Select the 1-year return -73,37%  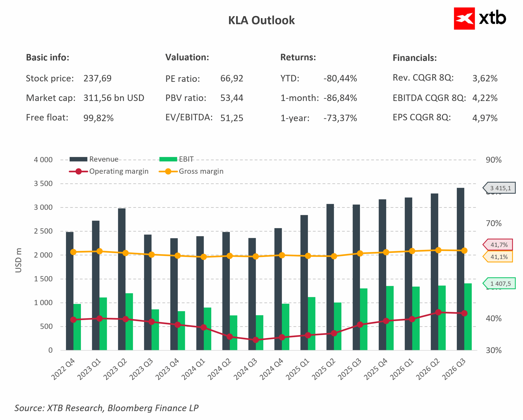click(340, 118)
